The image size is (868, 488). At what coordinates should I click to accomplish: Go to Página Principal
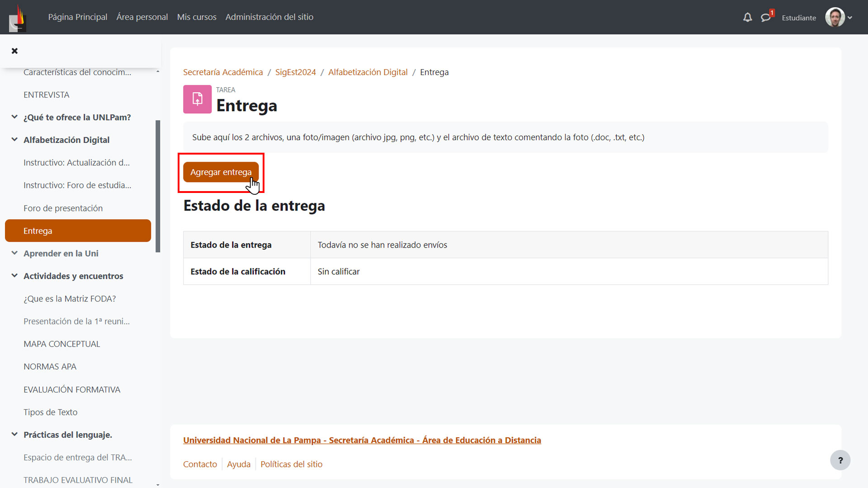coord(78,17)
